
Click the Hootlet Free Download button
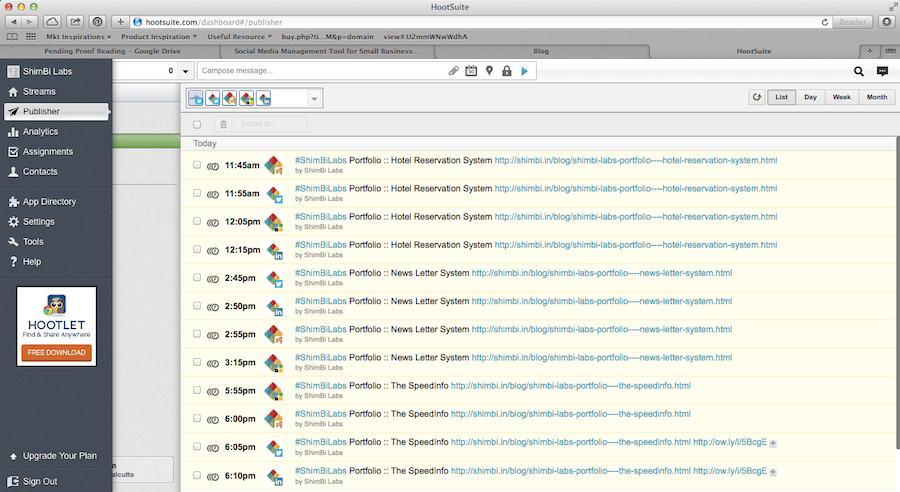(x=58, y=352)
